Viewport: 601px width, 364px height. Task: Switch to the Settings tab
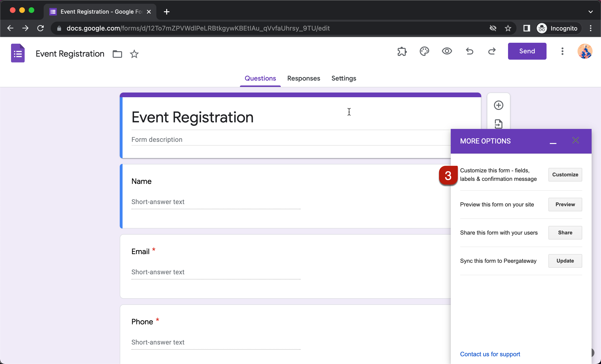pyautogui.click(x=344, y=78)
